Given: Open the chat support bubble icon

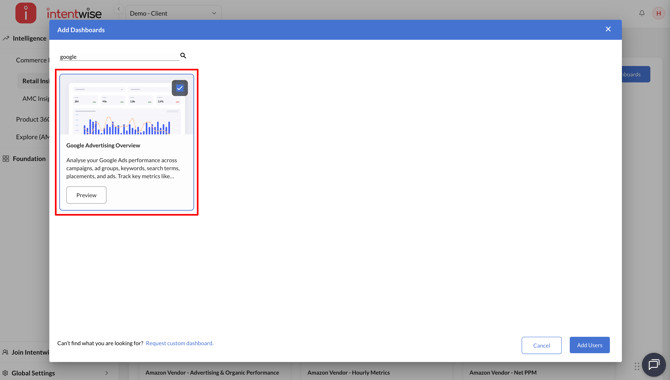Looking at the screenshot, I should click(x=654, y=364).
